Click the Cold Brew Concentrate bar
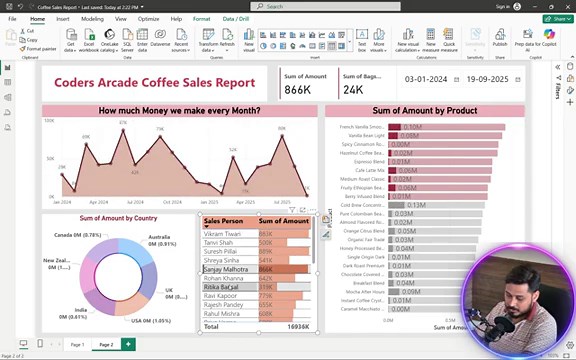 436,205
